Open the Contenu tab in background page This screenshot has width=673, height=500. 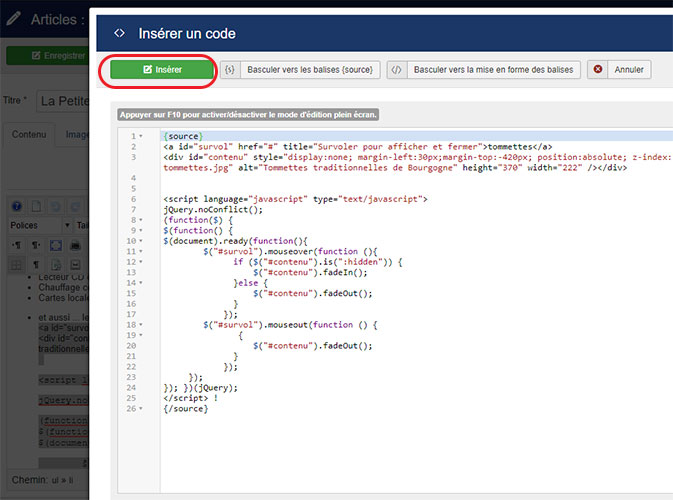[x=29, y=134]
